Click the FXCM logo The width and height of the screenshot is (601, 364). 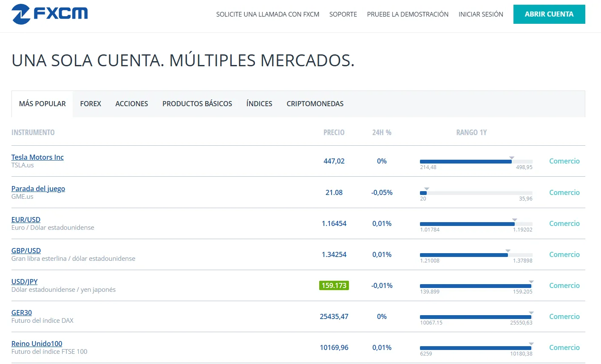point(49,14)
